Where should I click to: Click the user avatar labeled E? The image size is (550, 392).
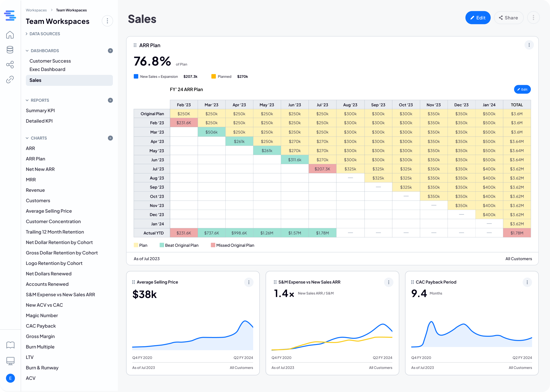tap(10, 378)
